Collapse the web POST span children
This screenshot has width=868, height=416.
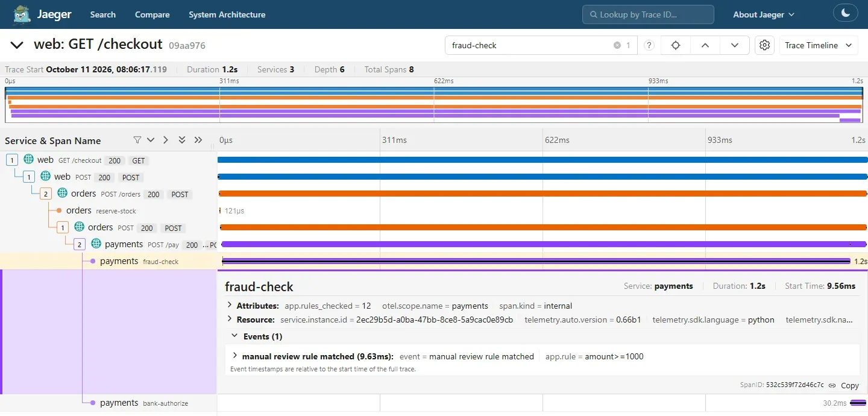29,177
